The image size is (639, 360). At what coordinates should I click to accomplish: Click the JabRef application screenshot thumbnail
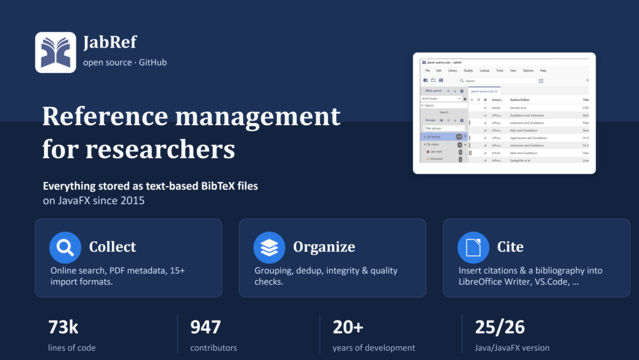click(505, 113)
